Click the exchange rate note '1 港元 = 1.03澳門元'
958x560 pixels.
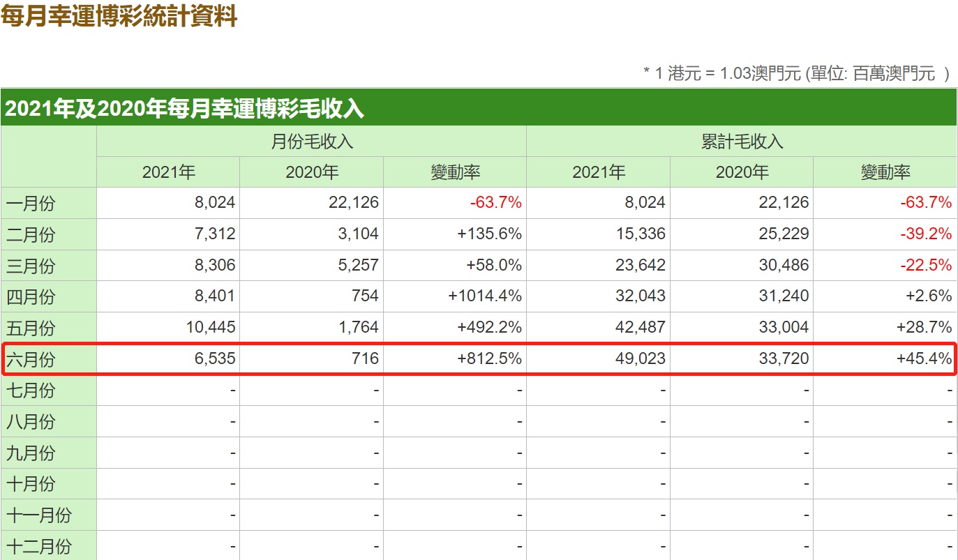point(727,73)
